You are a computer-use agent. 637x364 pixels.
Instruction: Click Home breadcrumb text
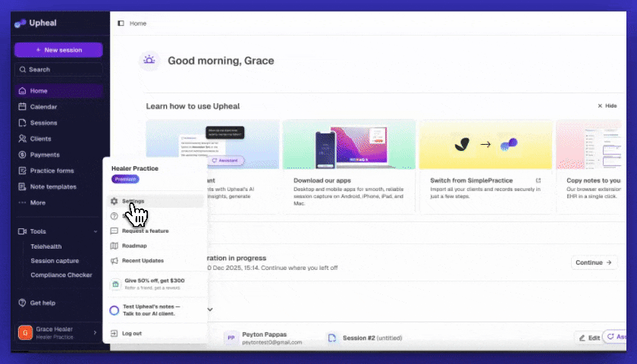(x=138, y=24)
